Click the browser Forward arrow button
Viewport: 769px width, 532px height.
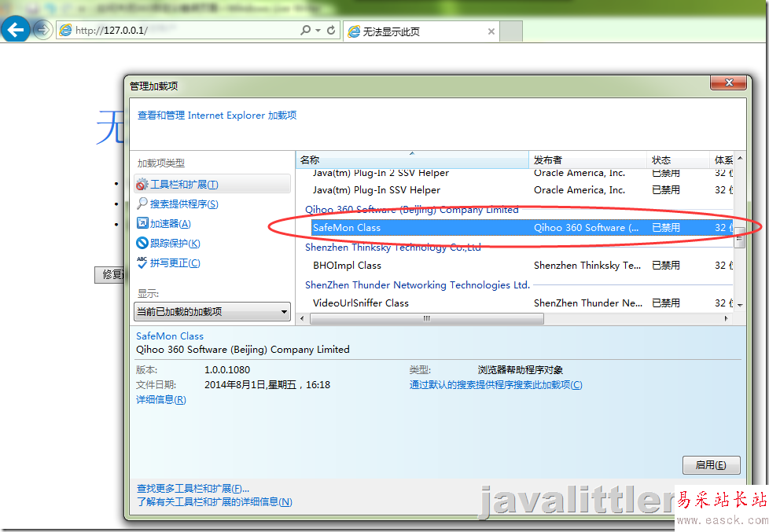coord(43,31)
